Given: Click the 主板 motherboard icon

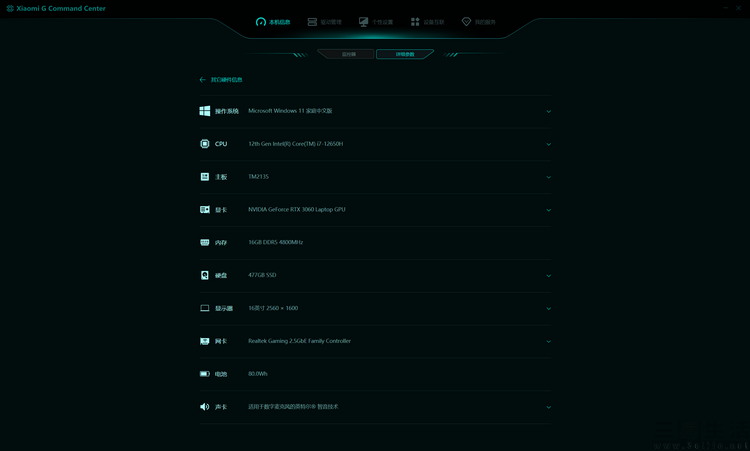Looking at the screenshot, I should point(205,176).
